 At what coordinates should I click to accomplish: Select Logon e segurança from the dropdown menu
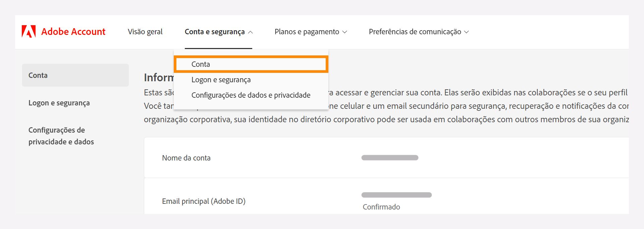click(221, 80)
